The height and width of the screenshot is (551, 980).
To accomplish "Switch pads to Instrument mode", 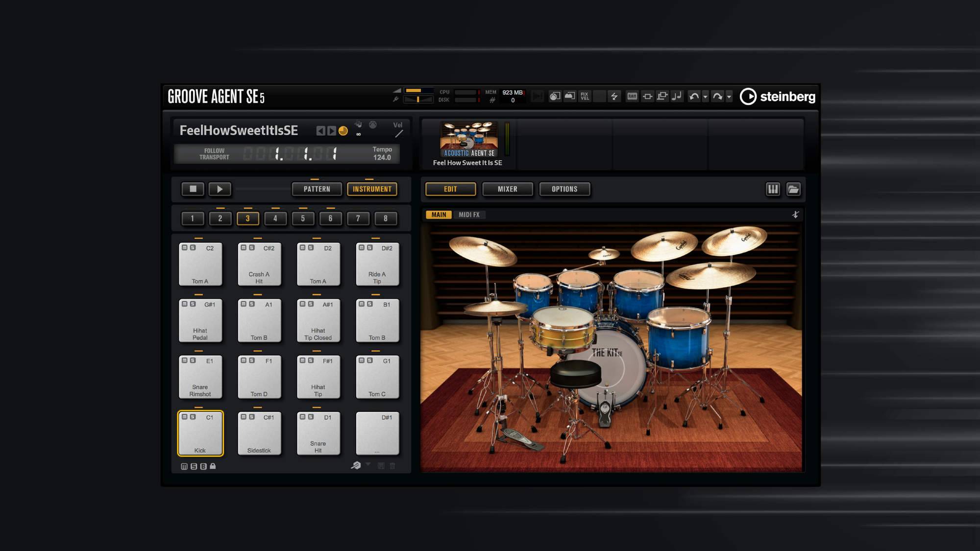I will pyautogui.click(x=372, y=189).
